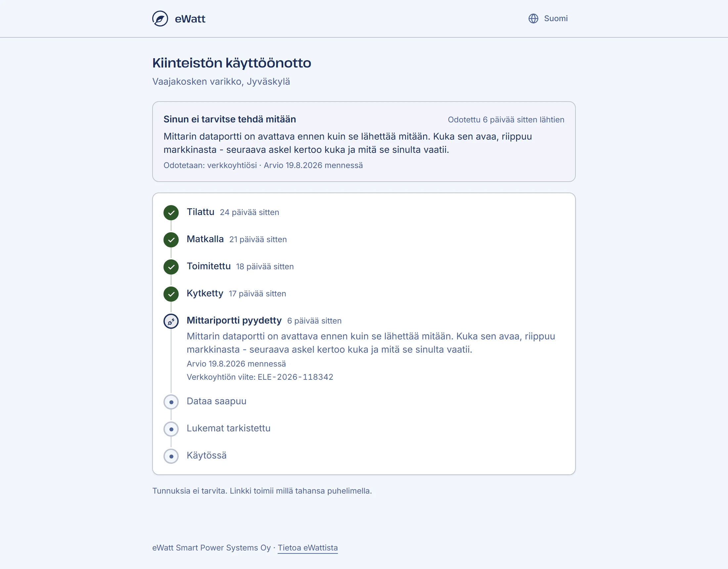
Task: Click the Kiinteistön käyttöönotto page heading
Action: tap(232, 63)
